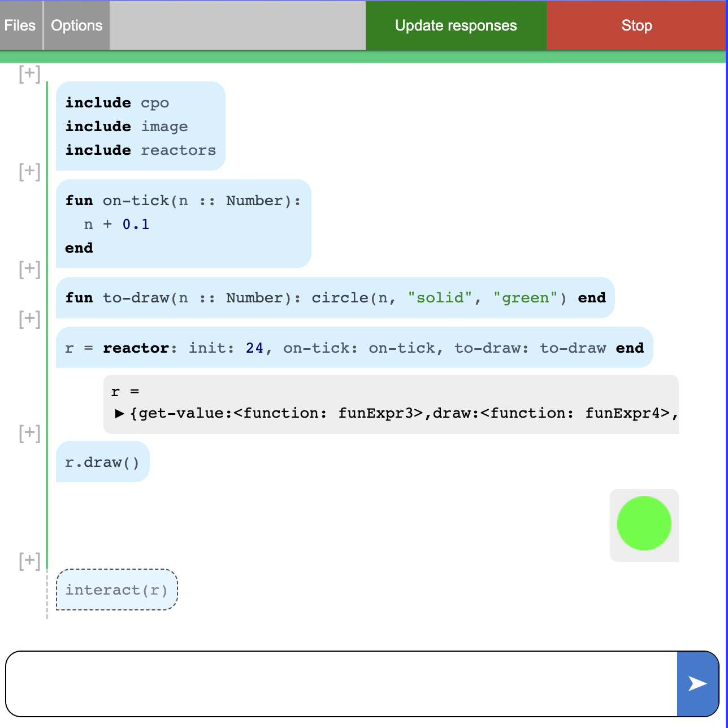Click the "green" string in to-draw
The image size is (728, 728).
tap(525, 298)
